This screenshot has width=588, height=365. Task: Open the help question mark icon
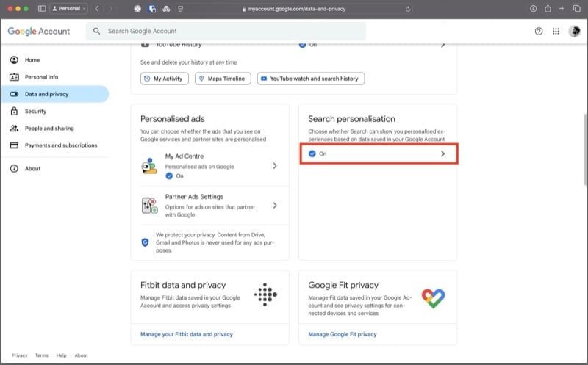(x=539, y=32)
